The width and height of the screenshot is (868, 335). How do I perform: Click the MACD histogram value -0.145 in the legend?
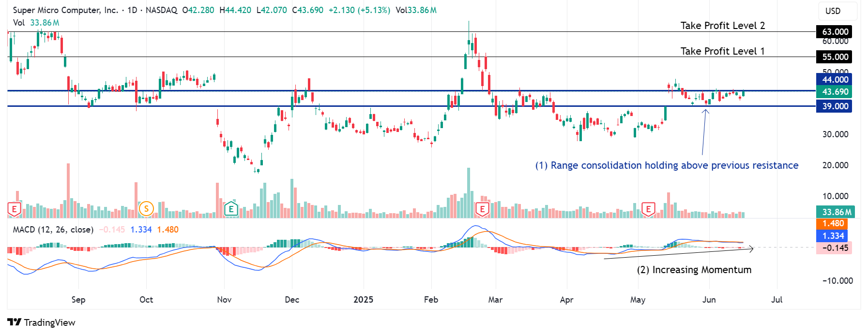click(x=112, y=230)
